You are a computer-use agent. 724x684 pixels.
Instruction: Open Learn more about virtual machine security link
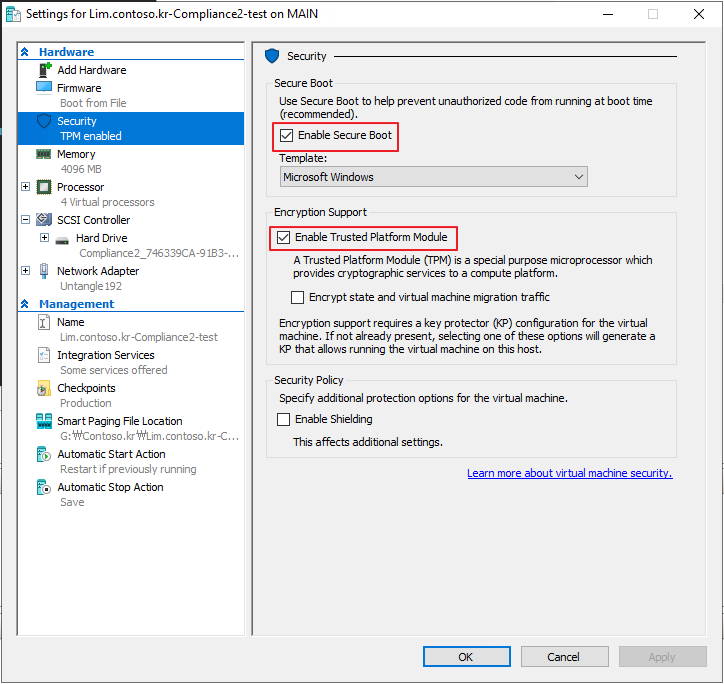[x=569, y=473]
